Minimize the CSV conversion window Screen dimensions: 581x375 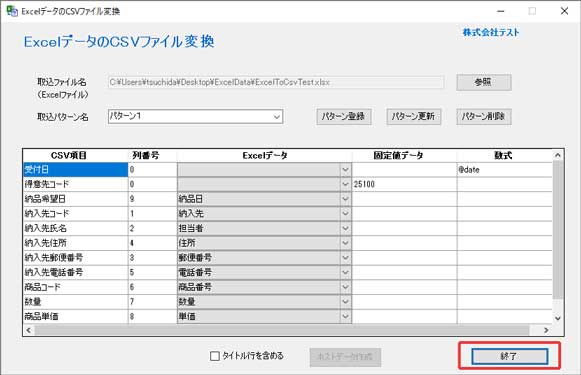point(501,11)
